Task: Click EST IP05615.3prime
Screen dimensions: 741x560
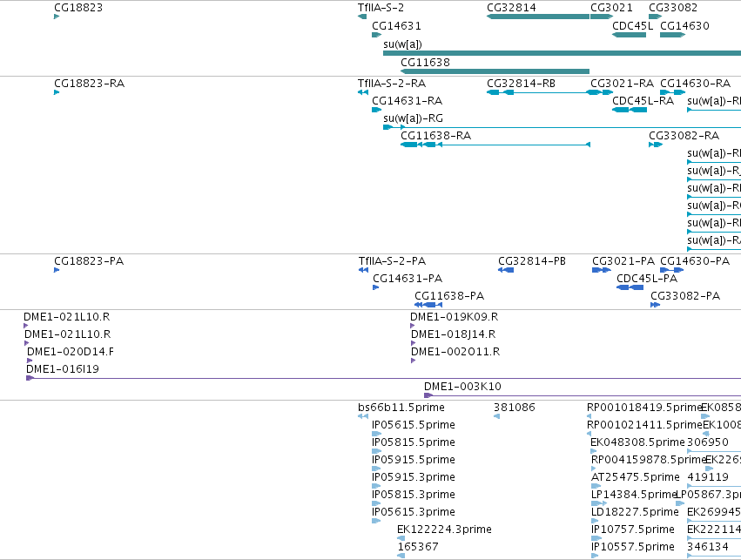Action: [413, 513]
